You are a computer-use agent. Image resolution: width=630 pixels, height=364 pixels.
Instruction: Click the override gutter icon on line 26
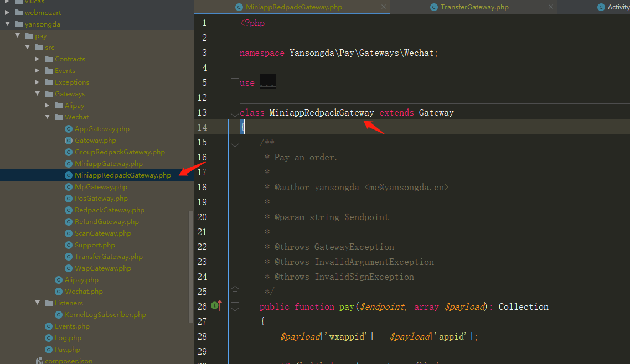point(216,306)
